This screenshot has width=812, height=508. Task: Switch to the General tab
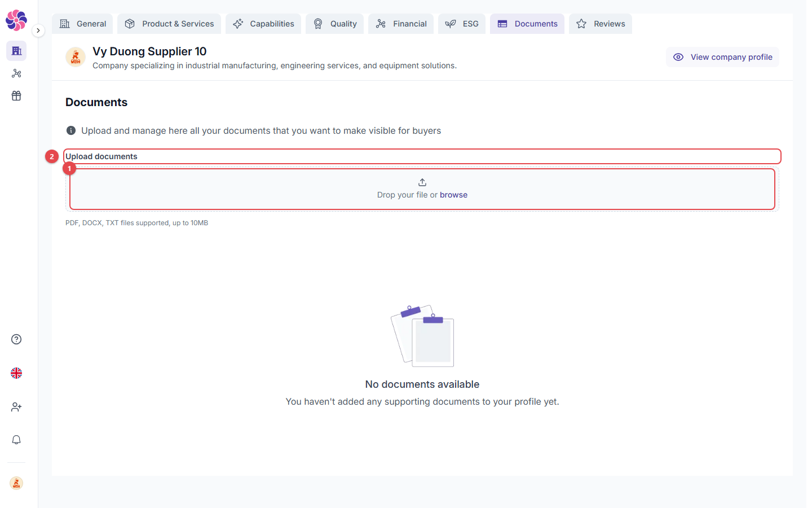coord(82,24)
